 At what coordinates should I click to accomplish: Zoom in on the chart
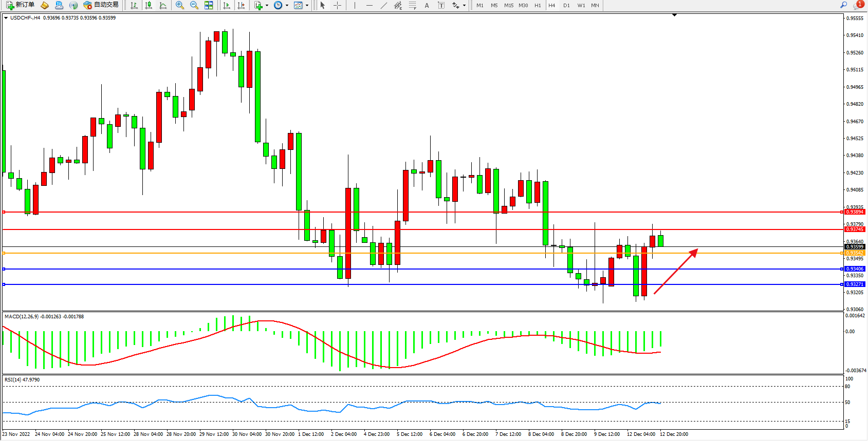click(180, 5)
